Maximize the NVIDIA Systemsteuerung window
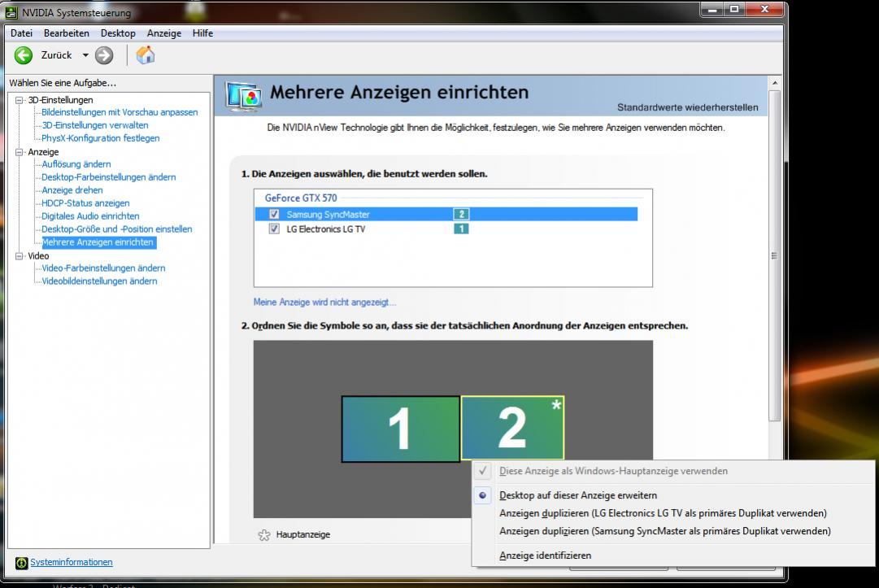This screenshot has height=588, width=879. (x=734, y=10)
